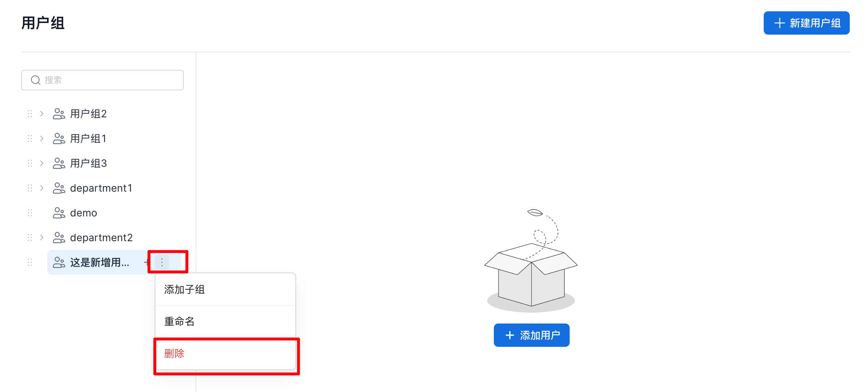Choose 删除 to delete the group
This screenshot has height=392, width=868.
tap(174, 353)
